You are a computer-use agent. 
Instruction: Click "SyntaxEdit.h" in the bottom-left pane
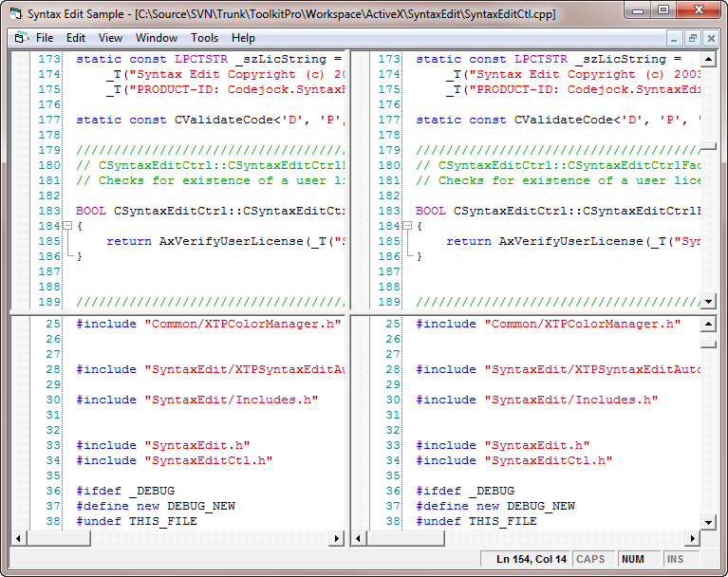pos(197,445)
